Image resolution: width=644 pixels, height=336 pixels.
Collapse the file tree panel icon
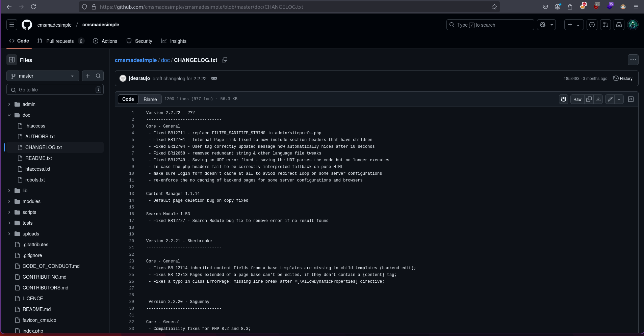[x=12, y=60]
